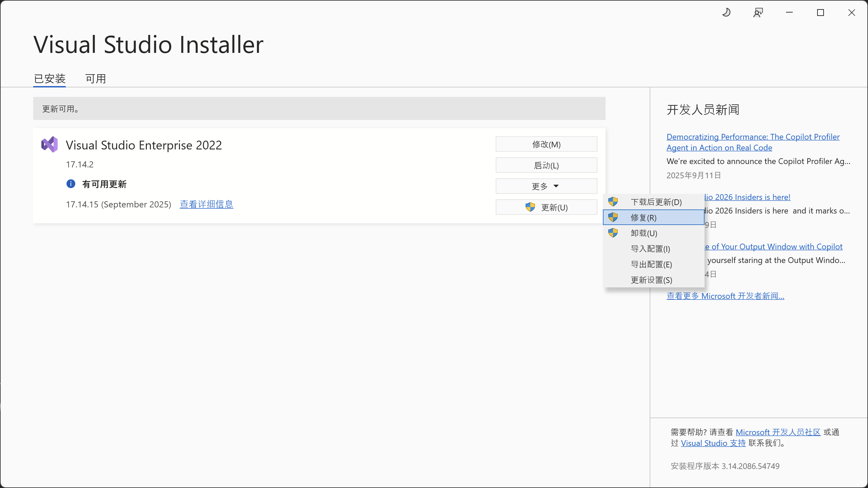
Task: Click the shield icon next to 卸载(U)
Action: [x=614, y=233]
